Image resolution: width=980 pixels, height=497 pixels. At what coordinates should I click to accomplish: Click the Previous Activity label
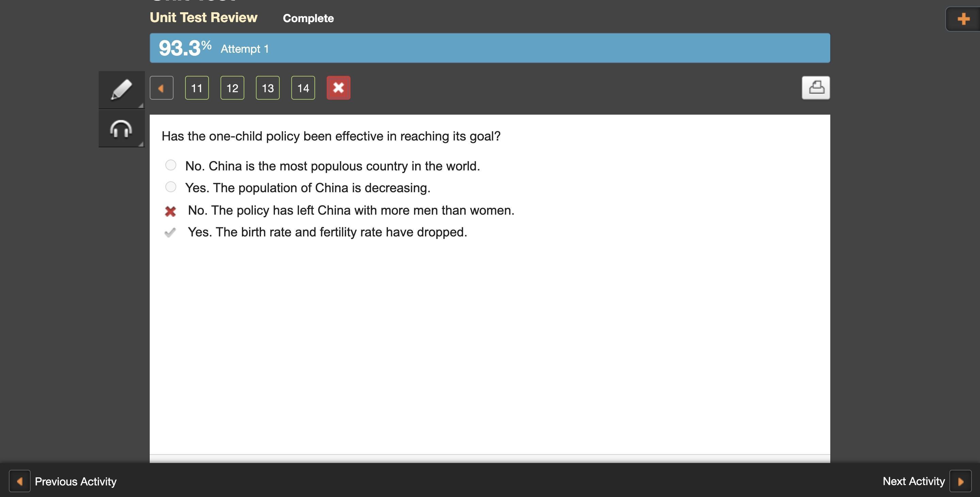point(76,481)
